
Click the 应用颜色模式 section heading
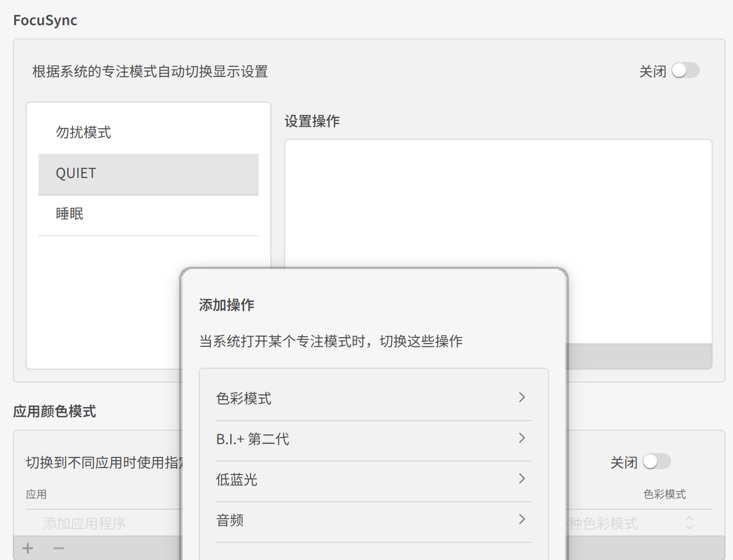pyautogui.click(x=54, y=411)
